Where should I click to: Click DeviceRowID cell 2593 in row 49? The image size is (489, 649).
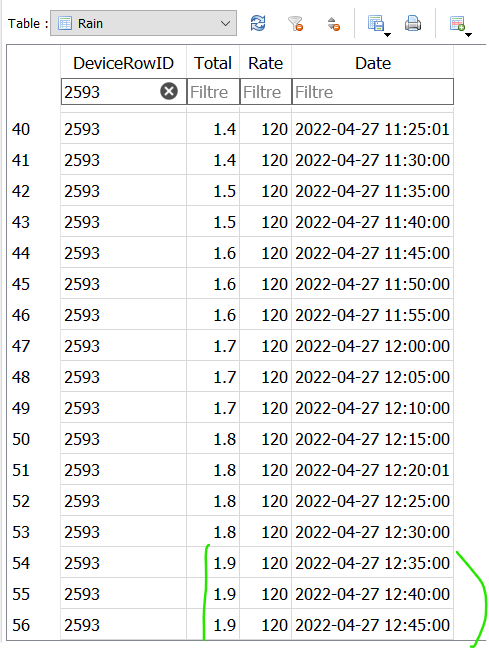coord(123,408)
